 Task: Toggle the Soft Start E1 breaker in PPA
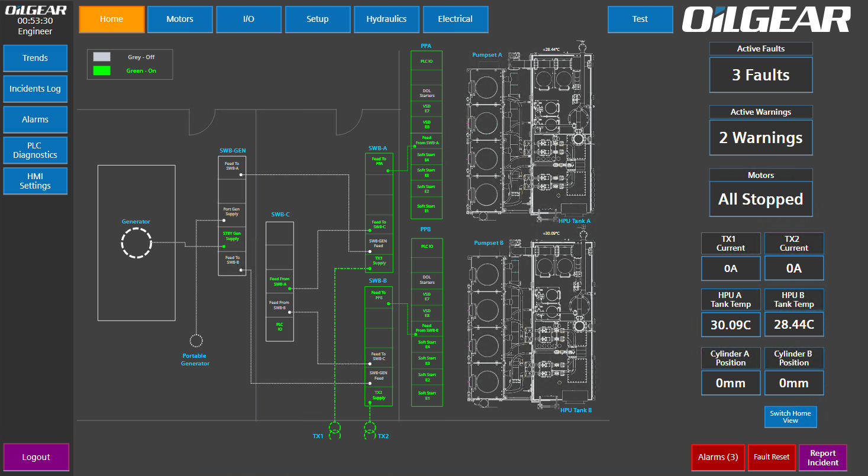click(x=427, y=206)
